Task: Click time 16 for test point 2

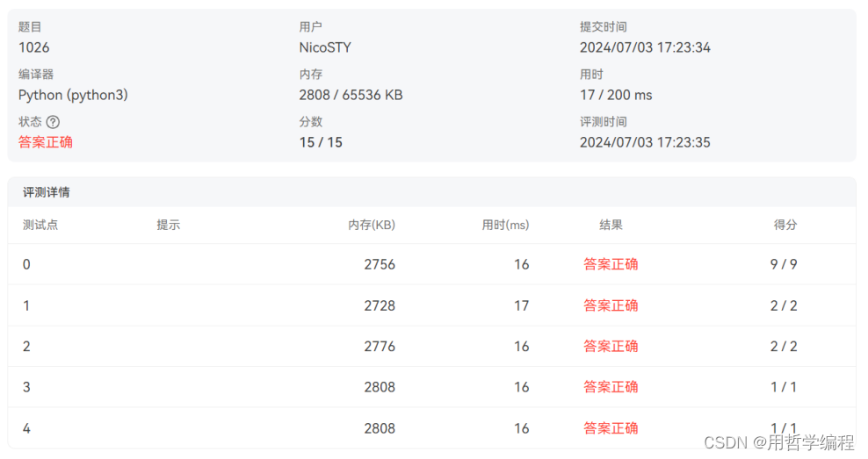Action: click(522, 347)
